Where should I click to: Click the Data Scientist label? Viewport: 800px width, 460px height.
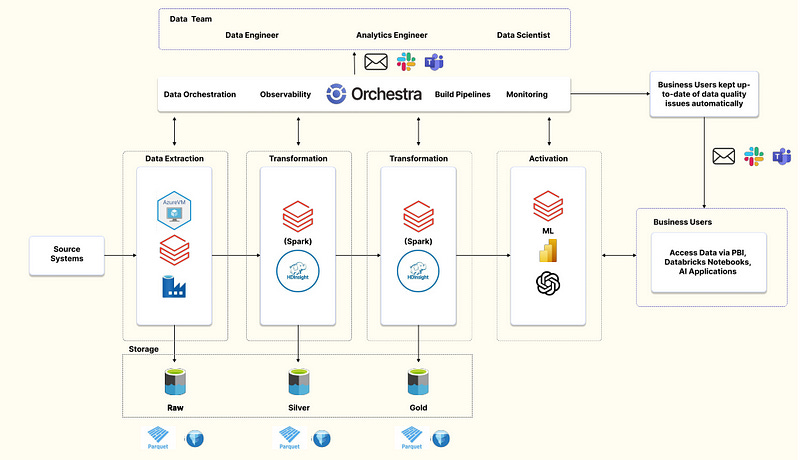(523, 35)
